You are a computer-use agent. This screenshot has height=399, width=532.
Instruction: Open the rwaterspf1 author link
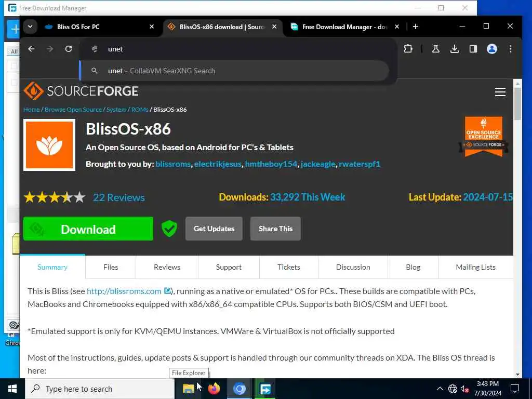[x=360, y=164]
